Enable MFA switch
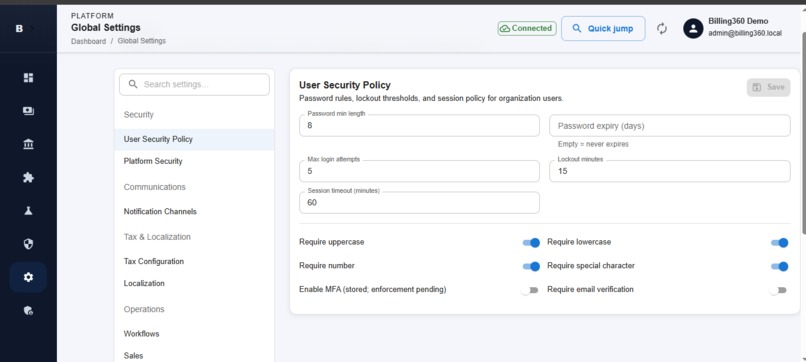The height and width of the screenshot is (362, 806). [x=529, y=290]
